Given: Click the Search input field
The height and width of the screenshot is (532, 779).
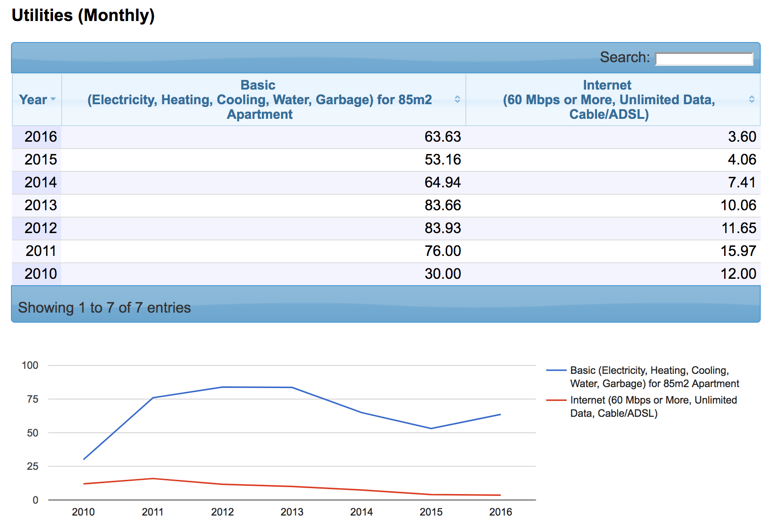Looking at the screenshot, I should (704, 59).
